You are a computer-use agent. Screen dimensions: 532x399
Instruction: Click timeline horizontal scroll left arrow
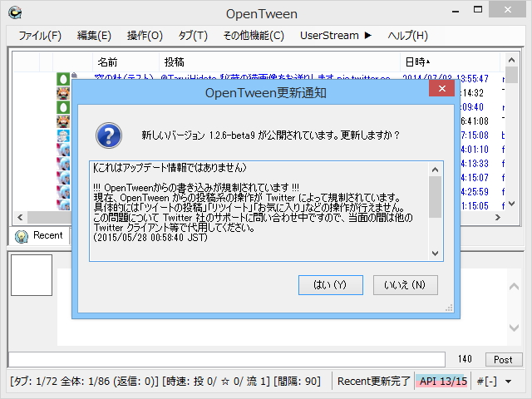click(x=20, y=217)
